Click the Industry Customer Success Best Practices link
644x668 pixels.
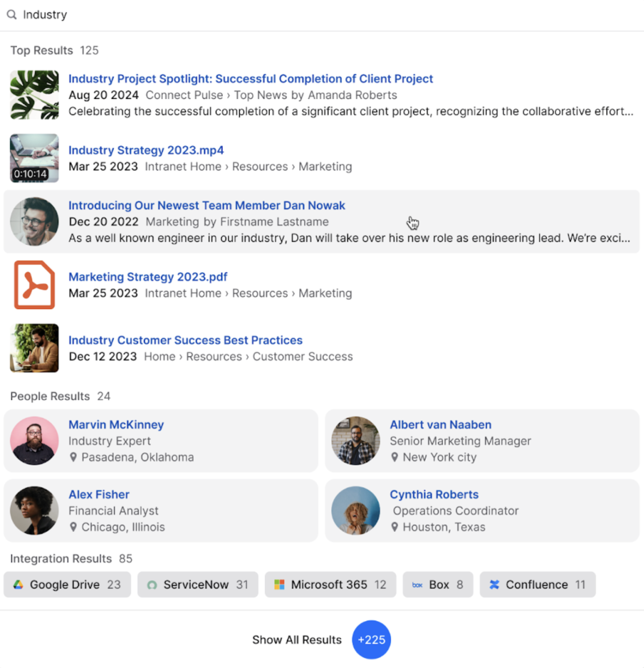point(185,340)
